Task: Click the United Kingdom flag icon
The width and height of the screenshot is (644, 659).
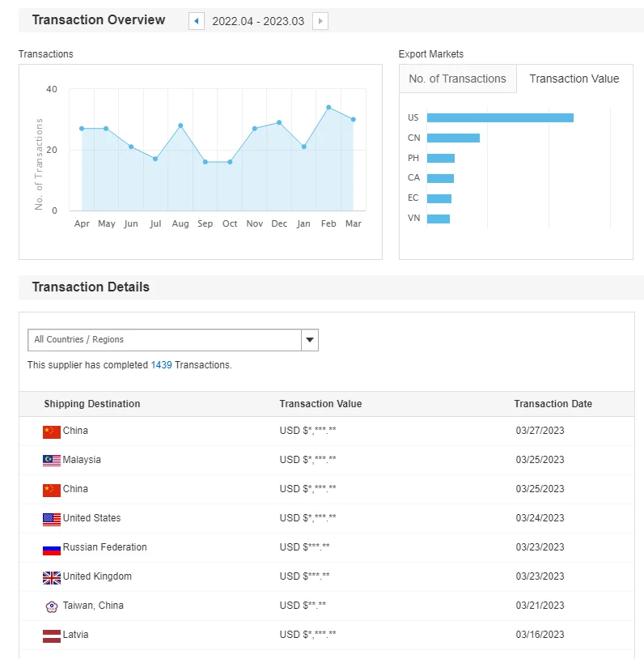Action: [52, 577]
